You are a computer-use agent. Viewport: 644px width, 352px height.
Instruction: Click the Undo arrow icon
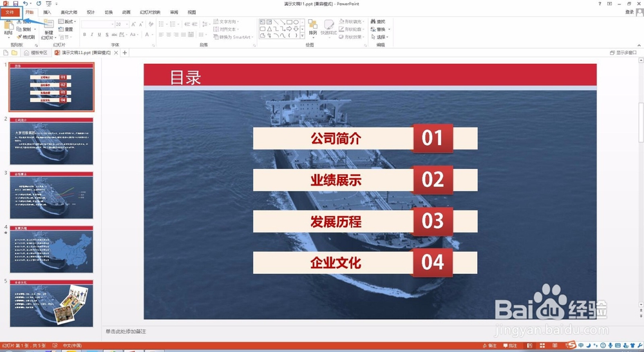[26, 4]
